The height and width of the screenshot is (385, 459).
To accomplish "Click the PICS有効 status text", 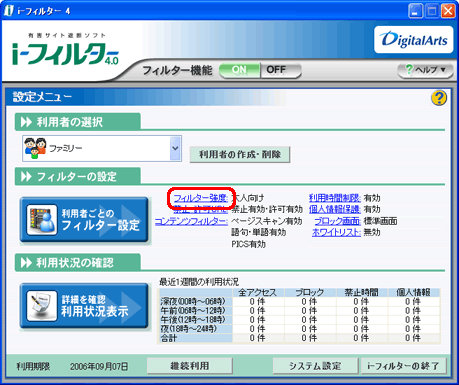I will [248, 244].
